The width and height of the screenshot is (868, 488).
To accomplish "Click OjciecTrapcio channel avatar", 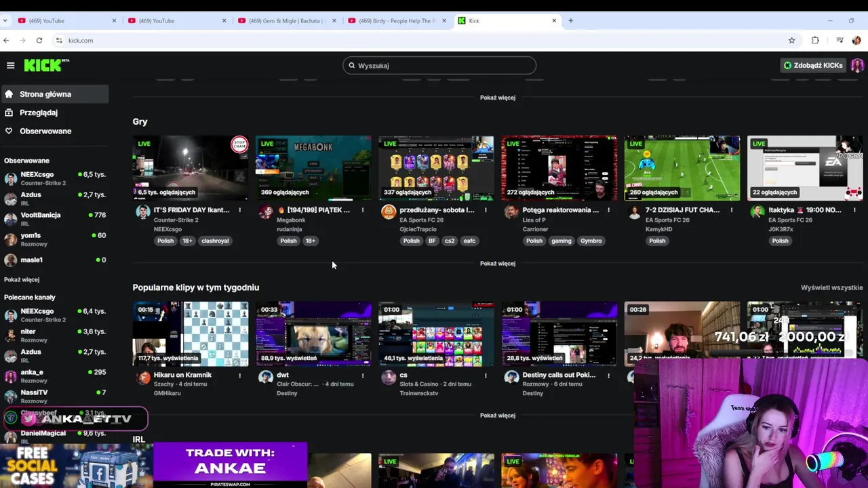I will [x=388, y=212].
